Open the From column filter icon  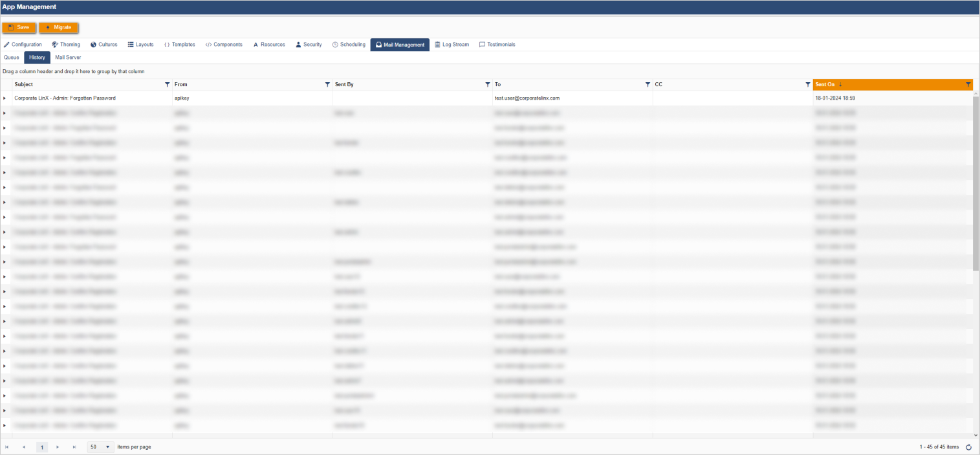tap(327, 85)
